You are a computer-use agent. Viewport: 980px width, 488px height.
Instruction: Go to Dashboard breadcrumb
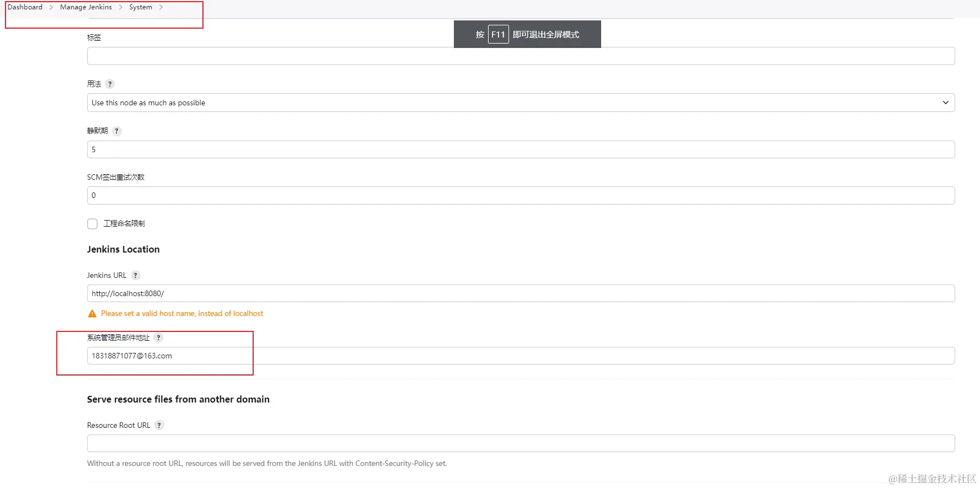point(25,7)
